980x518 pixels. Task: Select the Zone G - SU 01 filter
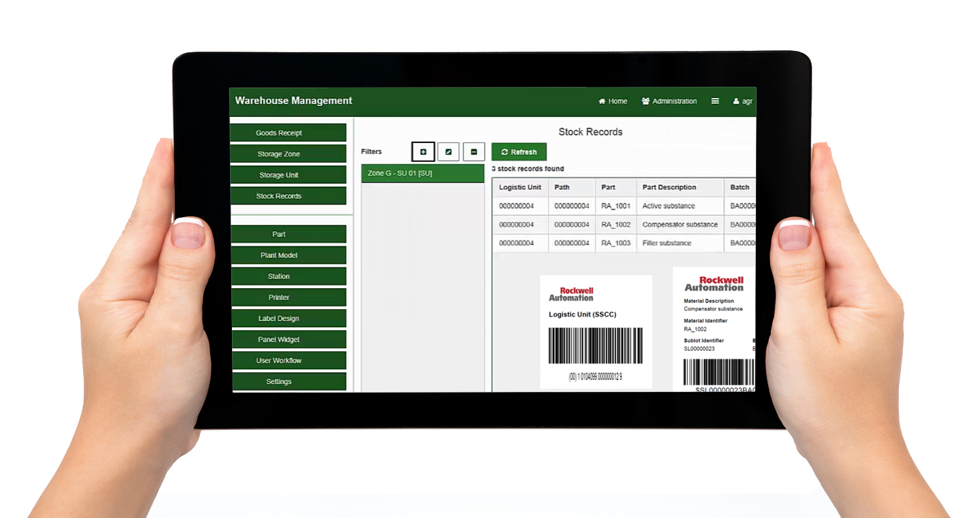pyautogui.click(x=422, y=173)
